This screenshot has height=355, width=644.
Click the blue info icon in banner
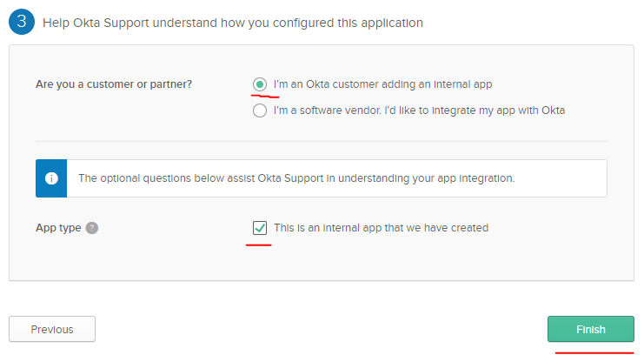tap(51, 178)
